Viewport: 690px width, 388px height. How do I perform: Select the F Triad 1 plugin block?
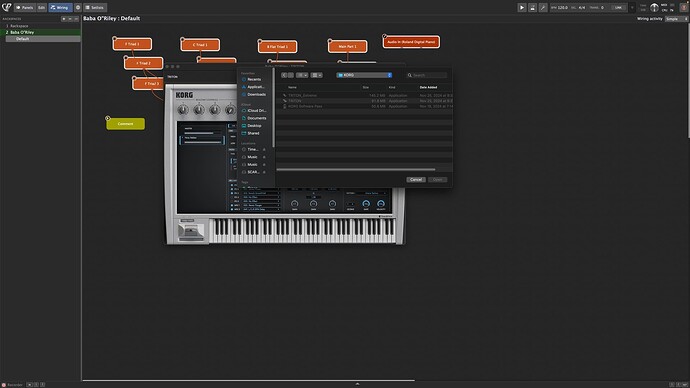pos(132,44)
